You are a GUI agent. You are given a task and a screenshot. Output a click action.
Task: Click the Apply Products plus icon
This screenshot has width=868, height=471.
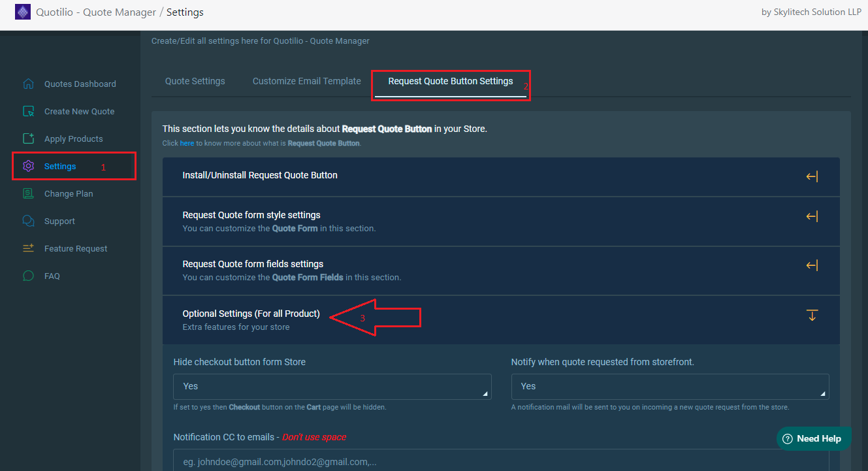(x=28, y=138)
